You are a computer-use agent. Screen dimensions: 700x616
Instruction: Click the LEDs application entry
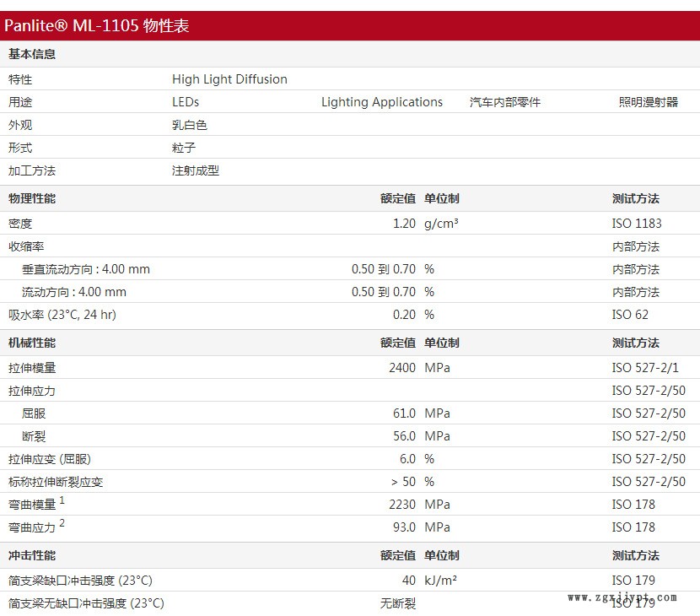[x=186, y=102]
